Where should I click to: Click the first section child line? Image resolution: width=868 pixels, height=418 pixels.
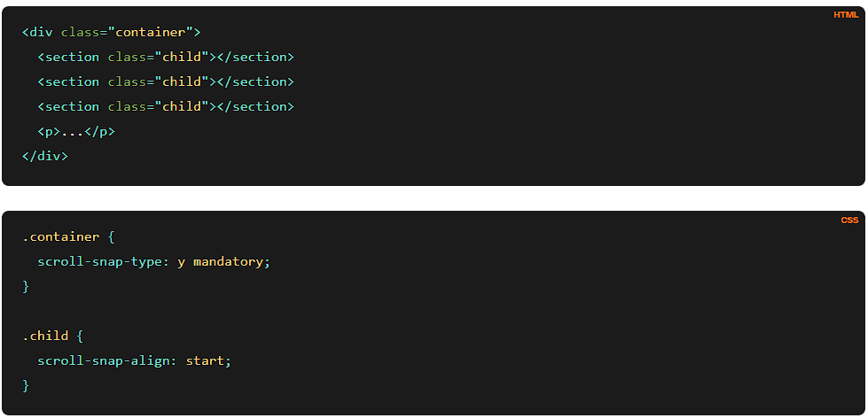coord(165,57)
